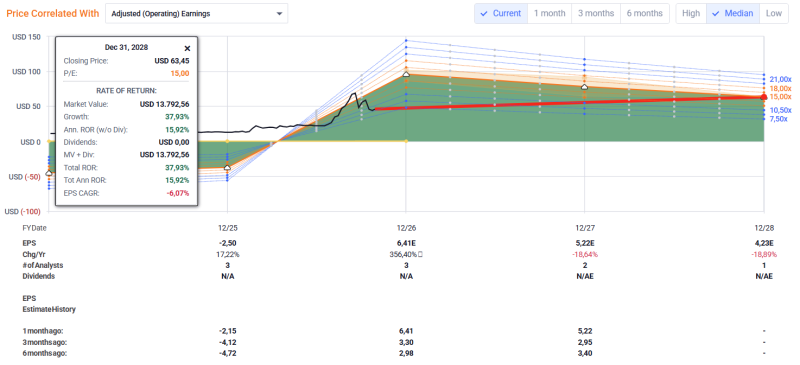This screenshot has width=800, height=365.
Task: Click the red endpoint marker at 12/28
Action: tap(764, 96)
